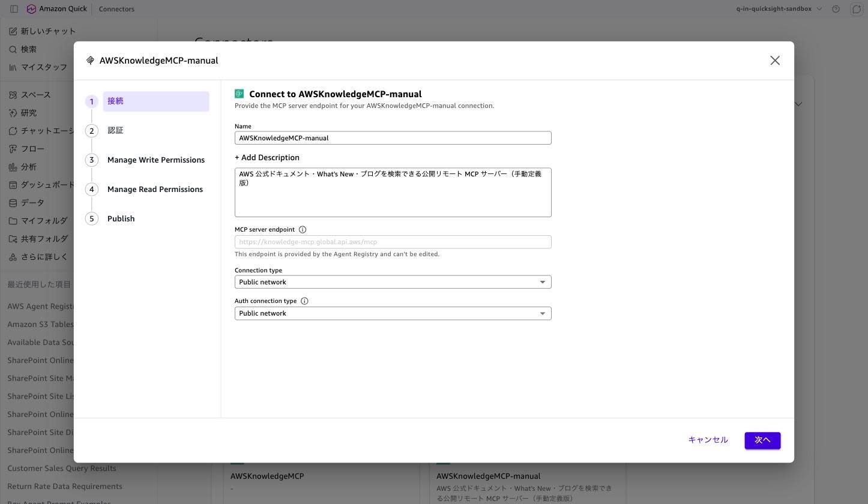Click the MCP server endpoint field
Image resolution: width=868 pixels, height=504 pixels.
point(393,242)
